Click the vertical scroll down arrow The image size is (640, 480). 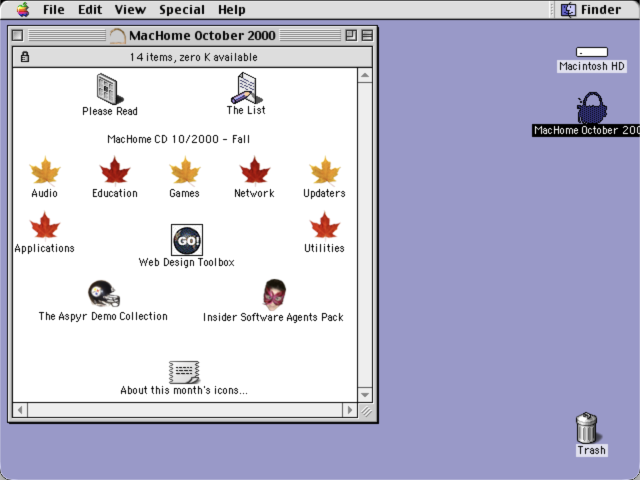365,395
